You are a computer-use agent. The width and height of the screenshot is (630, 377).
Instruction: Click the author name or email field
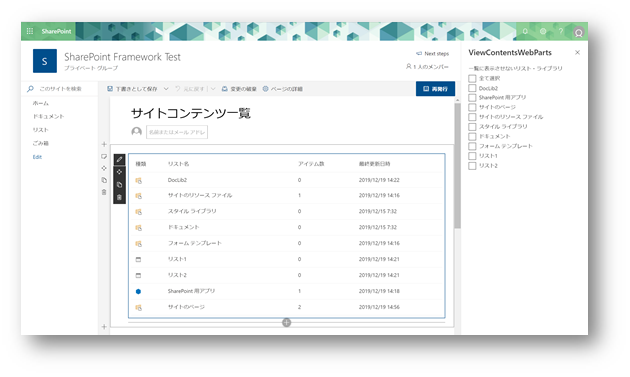pyautogui.click(x=177, y=132)
